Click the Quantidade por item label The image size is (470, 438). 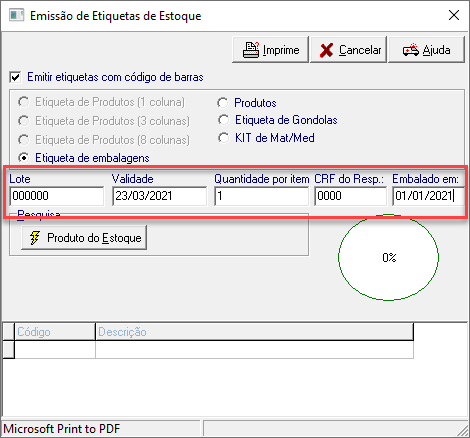click(x=262, y=179)
